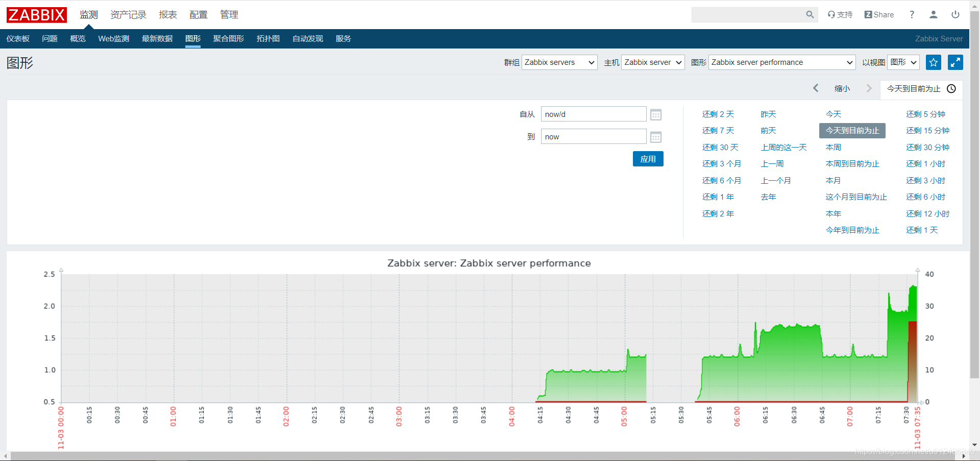The image size is (980, 461).
Task: Select 昨天 time range
Action: (768, 114)
